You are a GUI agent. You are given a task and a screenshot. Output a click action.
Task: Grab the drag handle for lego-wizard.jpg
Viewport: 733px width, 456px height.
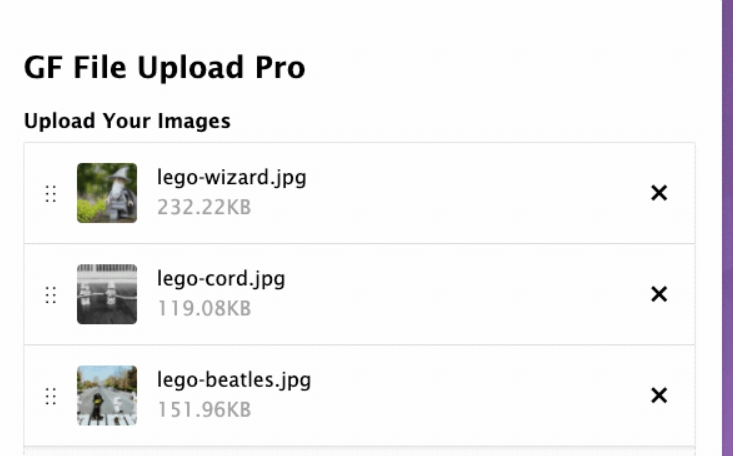tap(51, 194)
